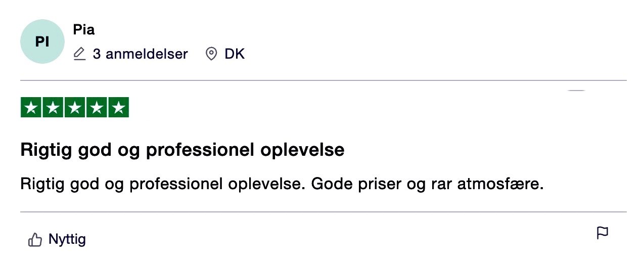
Task: Open the bold review title heading
Action: [182, 150]
